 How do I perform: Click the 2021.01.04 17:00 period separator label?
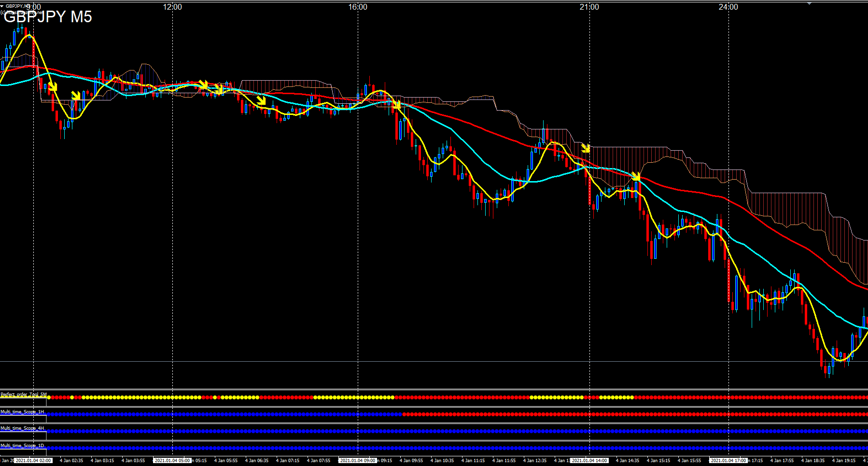point(728,461)
